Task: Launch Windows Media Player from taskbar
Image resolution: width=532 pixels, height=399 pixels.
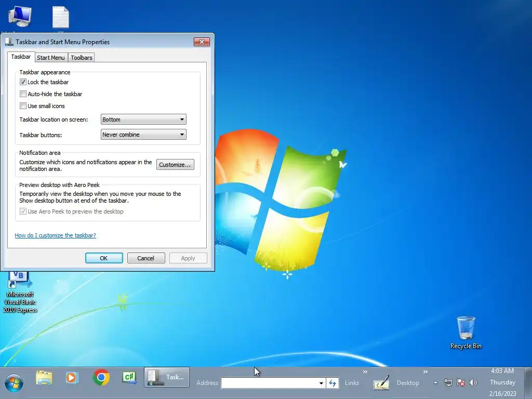Action: point(72,378)
